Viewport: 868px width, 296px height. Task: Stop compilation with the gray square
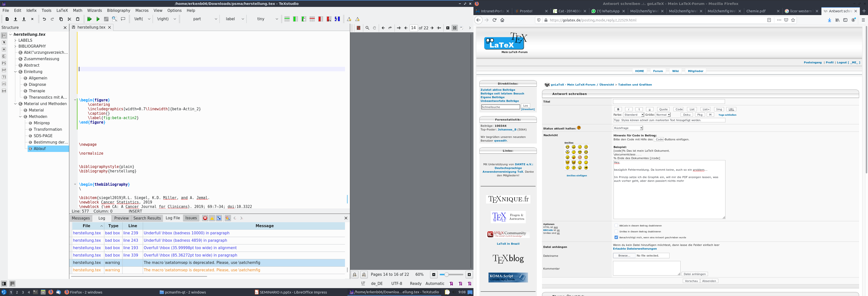click(x=106, y=19)
